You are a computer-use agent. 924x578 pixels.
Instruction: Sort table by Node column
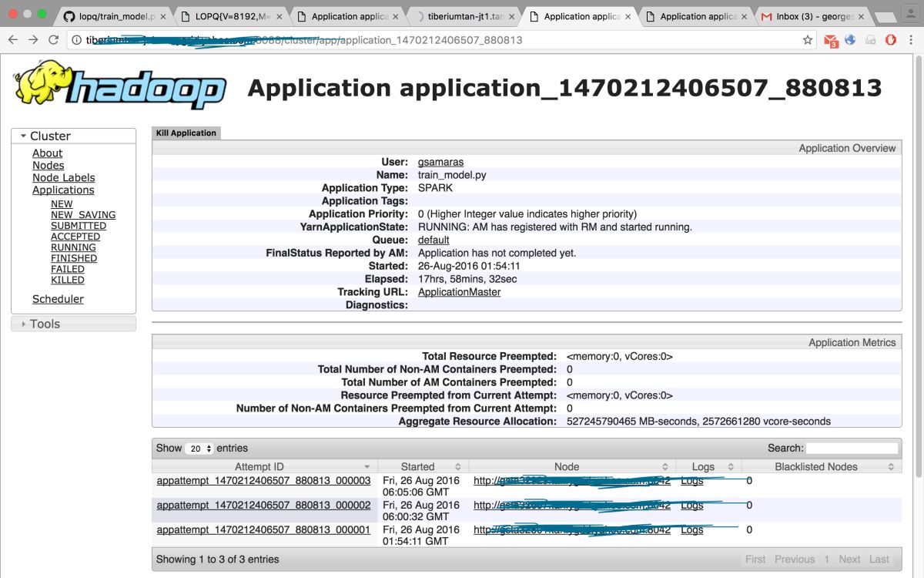(x=571, y=467)
